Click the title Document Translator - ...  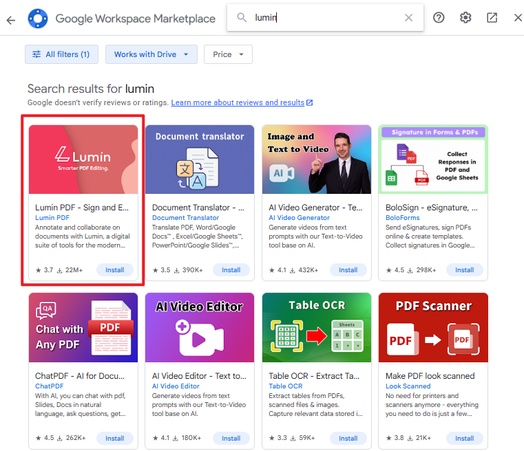[198, 207]
